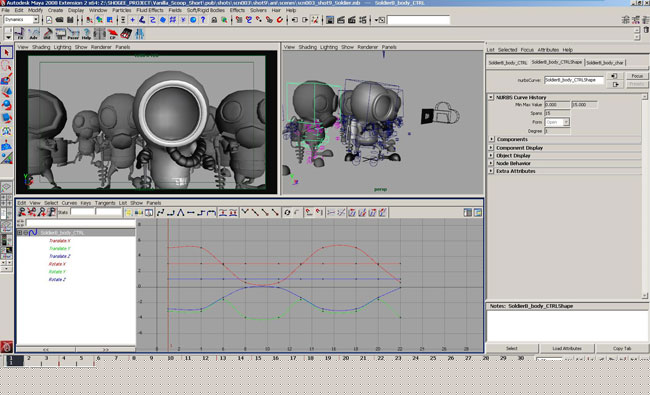The image size is (650, 395).
Task: Open the File menu
Action: pos(5,10)
